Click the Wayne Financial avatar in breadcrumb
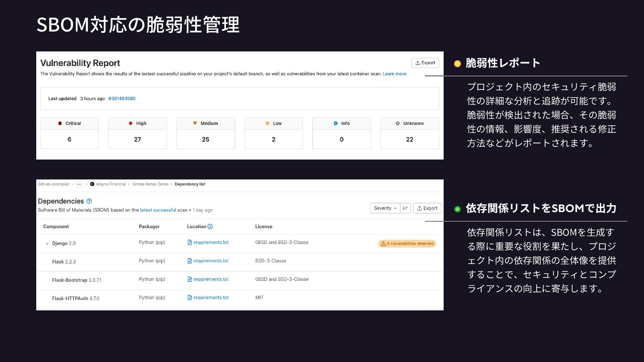The width and height of the screenshot is (644, 362). pyautogui.click(x=92, y=184)
